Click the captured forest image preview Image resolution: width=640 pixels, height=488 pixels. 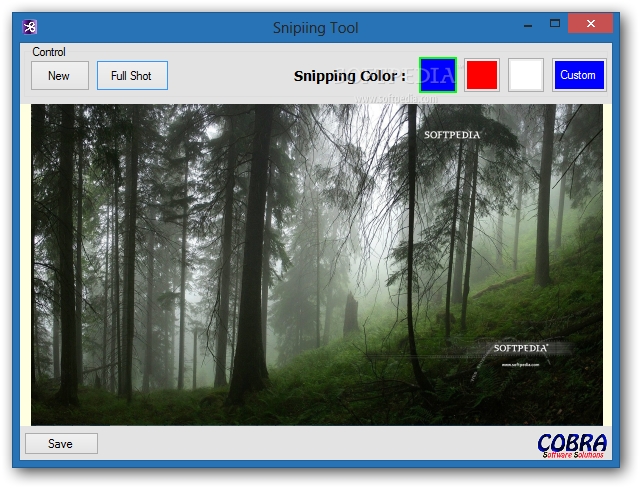[x=317, y=265]
